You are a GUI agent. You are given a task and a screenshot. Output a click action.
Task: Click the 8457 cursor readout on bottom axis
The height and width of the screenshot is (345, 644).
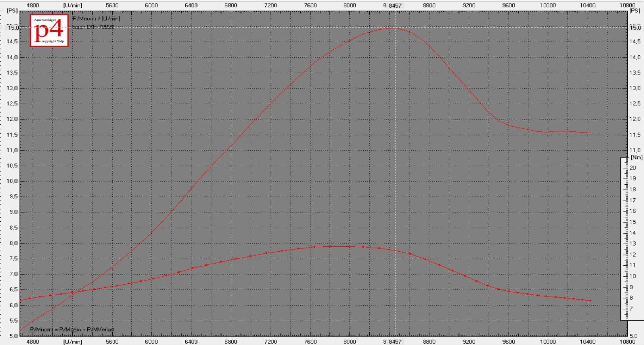395,341
